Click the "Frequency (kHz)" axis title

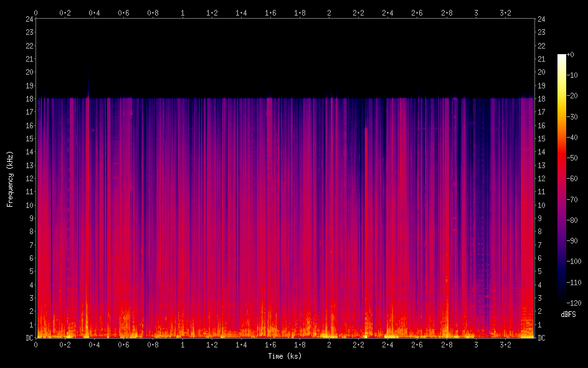10,178
